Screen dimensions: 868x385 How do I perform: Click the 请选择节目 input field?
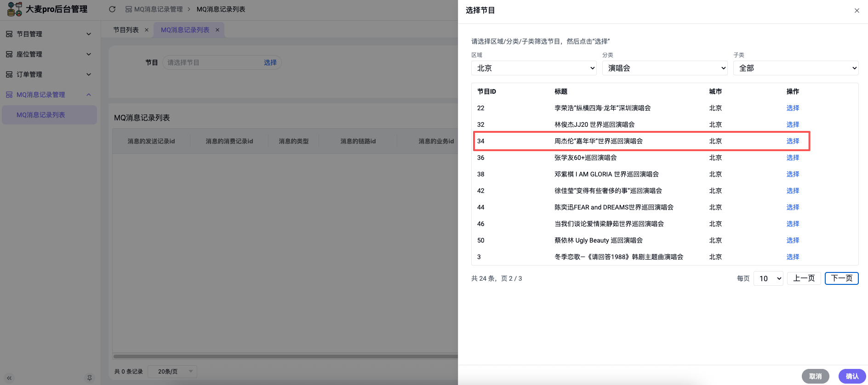[211, 62]
